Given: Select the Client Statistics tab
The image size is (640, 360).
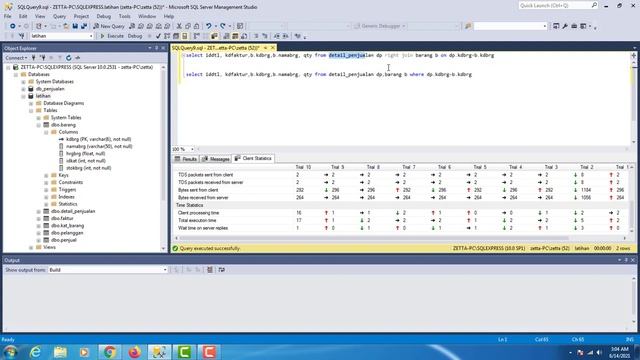Looking at the screenshot, I should tap(253, 158).
